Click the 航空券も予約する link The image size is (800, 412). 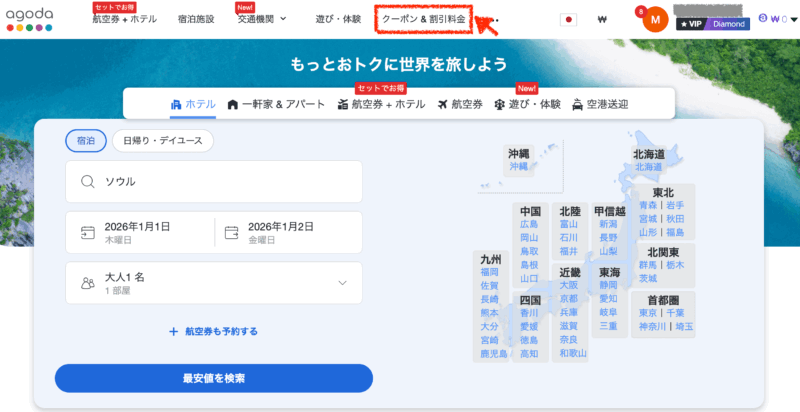(x=221, y=331)
